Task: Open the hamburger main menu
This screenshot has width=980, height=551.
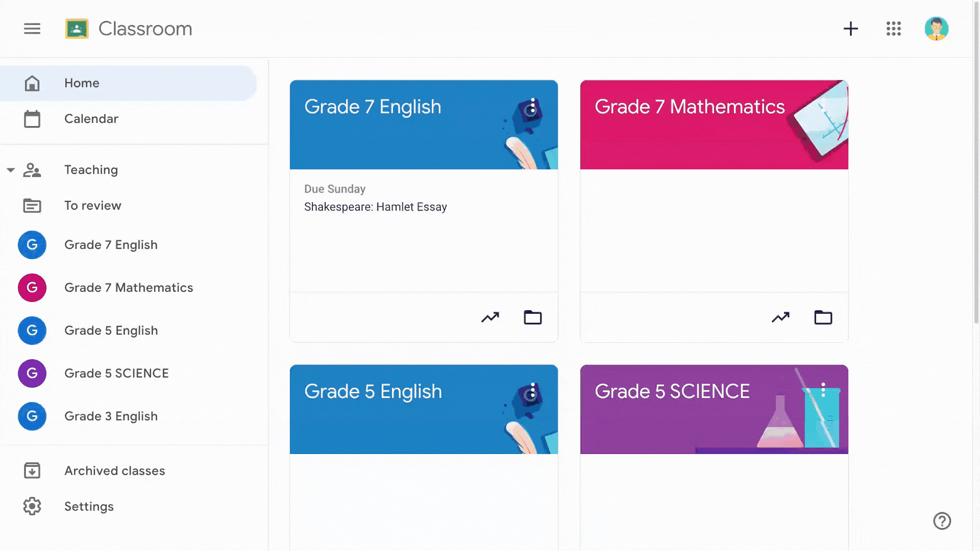Action: [32, 29]
